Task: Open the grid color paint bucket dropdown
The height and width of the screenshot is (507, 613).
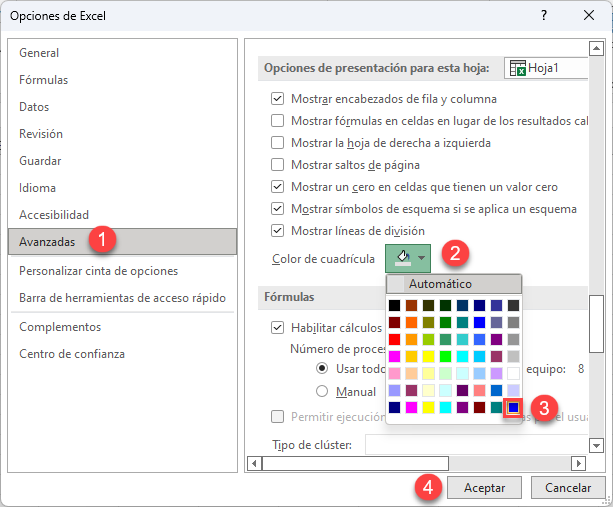Action: click(408, 258)
